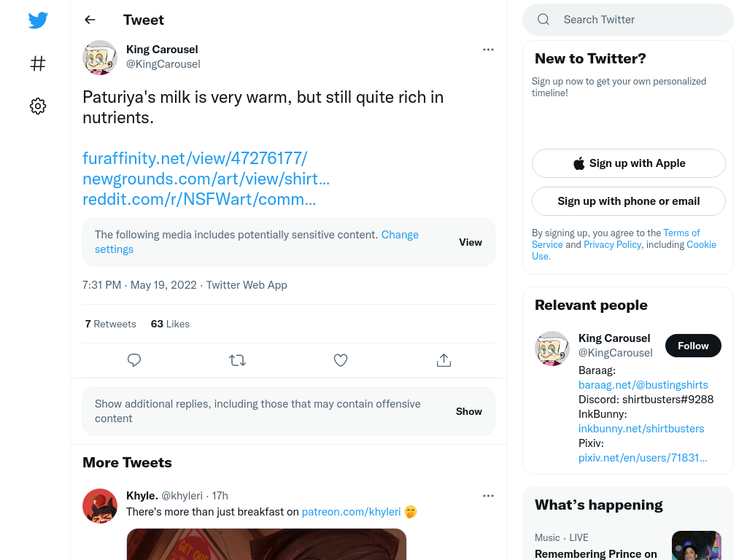The width and height of the screenshot is (747, 560).
Task: Open the 7 Retweets list
Action: (x=111, y=324)
